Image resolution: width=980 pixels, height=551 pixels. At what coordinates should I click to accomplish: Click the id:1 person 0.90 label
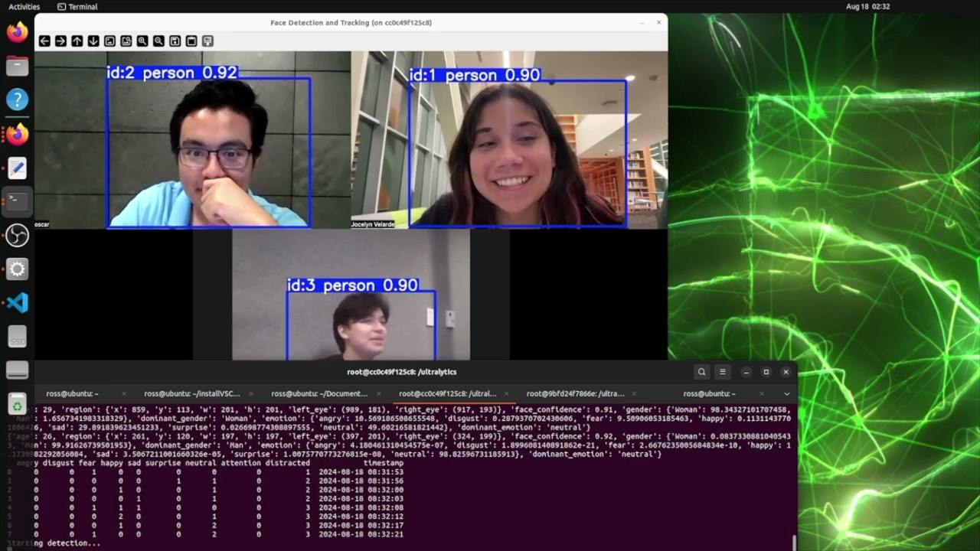pyautogui.click(x=475, y=75)
